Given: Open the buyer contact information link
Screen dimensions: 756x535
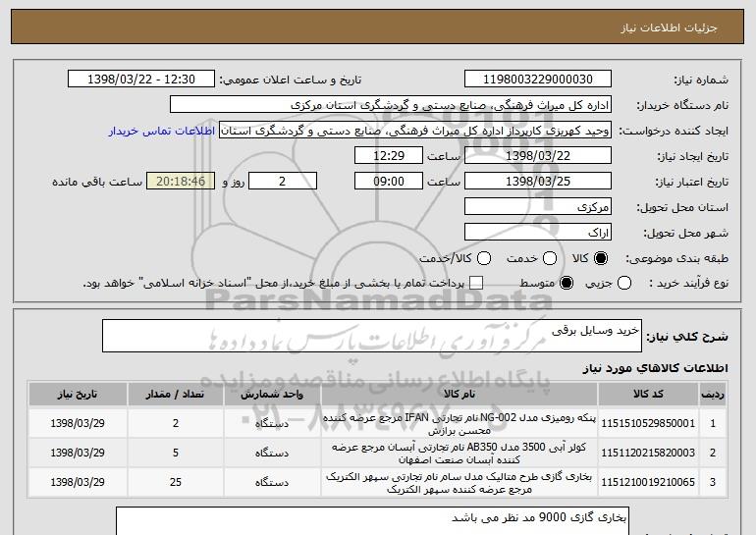Looking at the screenshot, I should [162, 132].
